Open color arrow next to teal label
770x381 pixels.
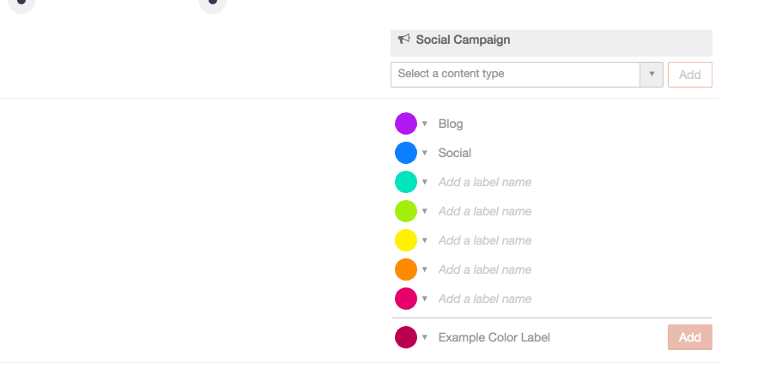click(425, 182)
